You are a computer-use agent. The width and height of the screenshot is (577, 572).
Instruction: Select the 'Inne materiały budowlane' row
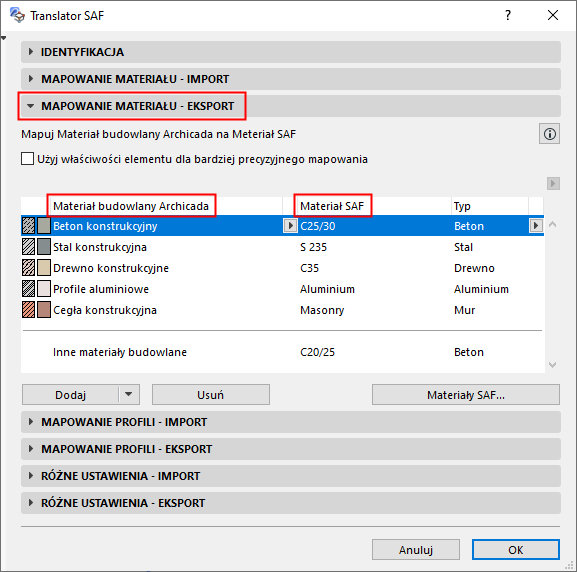282,352
